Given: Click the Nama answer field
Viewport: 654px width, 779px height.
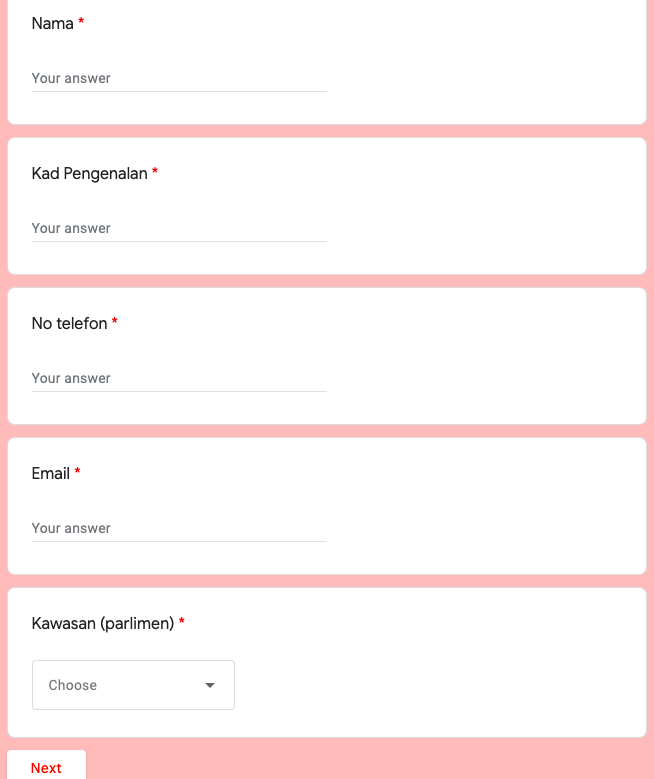Looking at the screenshot, I should click(x=179, y=78).
